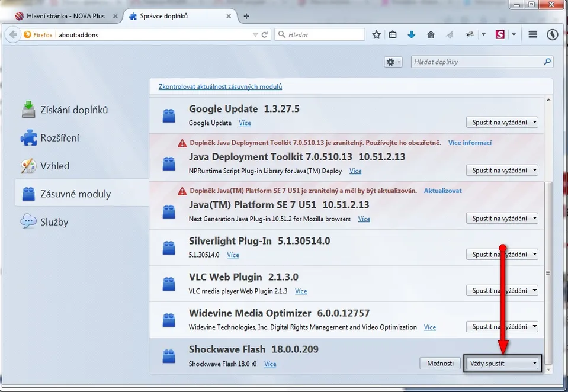
Task: Open the Firefox hamburger menu
Action: (x=532, y=34)
